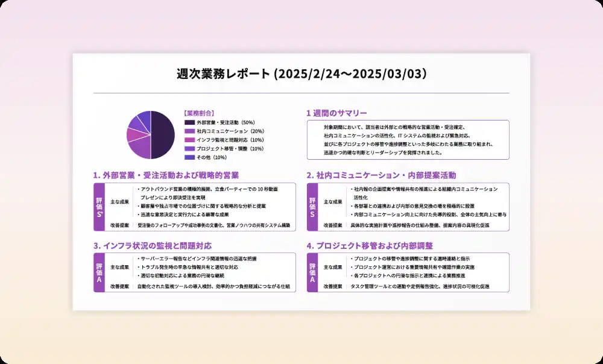Select the その他 legend color swatch

[189, 157]
